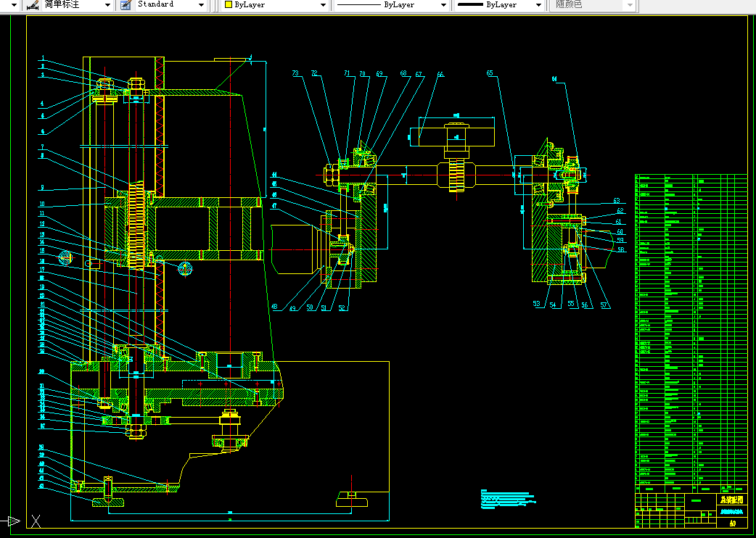Image resolution: width=756 pixels, height=538 pixels.
Task: Click the UCS origin X icon
Action: point(36,521)
